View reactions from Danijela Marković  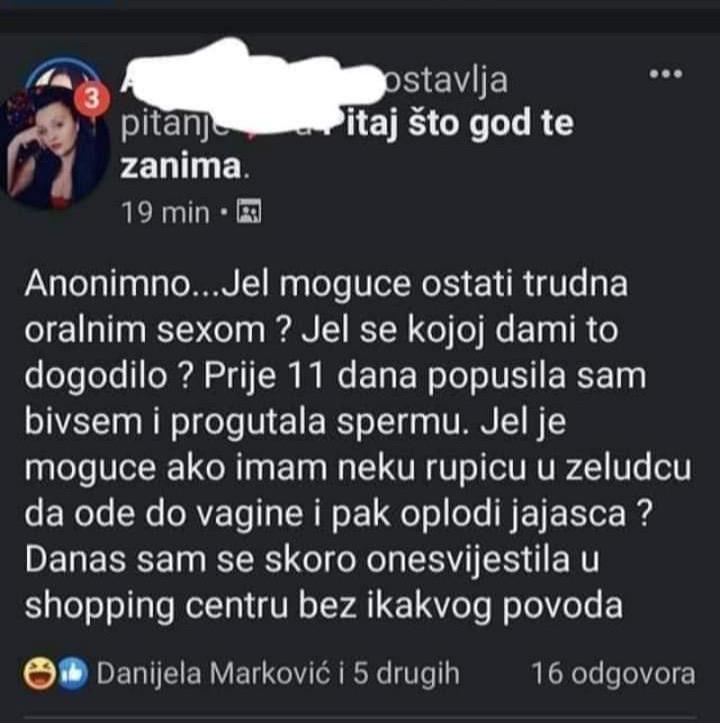(214, 674)
